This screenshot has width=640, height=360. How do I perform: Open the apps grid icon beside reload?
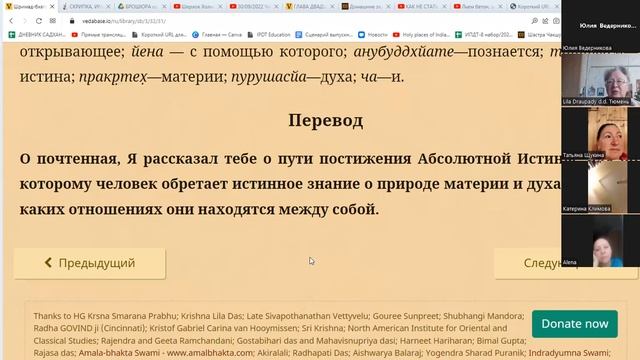click(x=53, y=21)
